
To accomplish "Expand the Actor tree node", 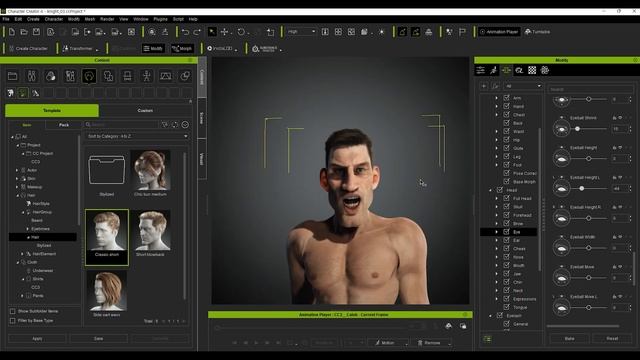I will 17,170.
